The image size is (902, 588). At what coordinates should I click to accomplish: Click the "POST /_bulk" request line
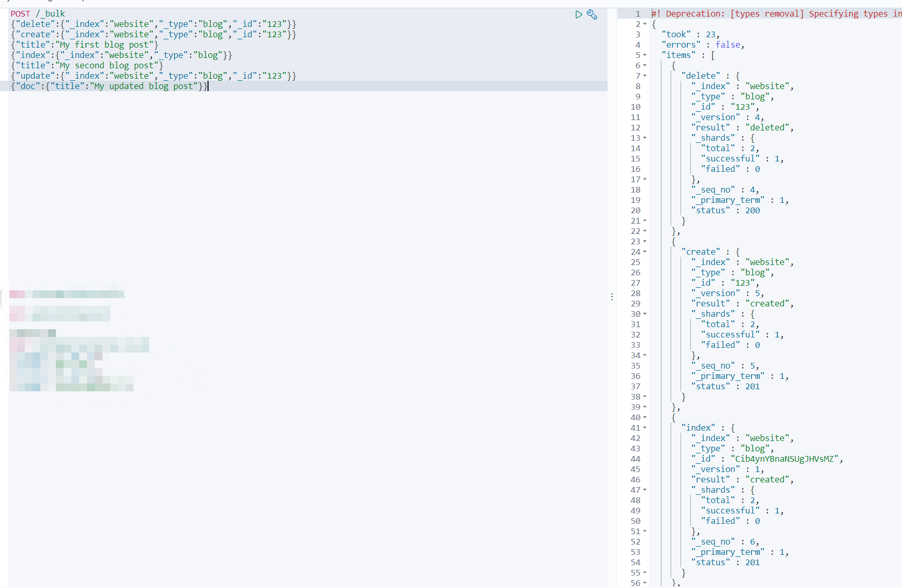point(38,13)
